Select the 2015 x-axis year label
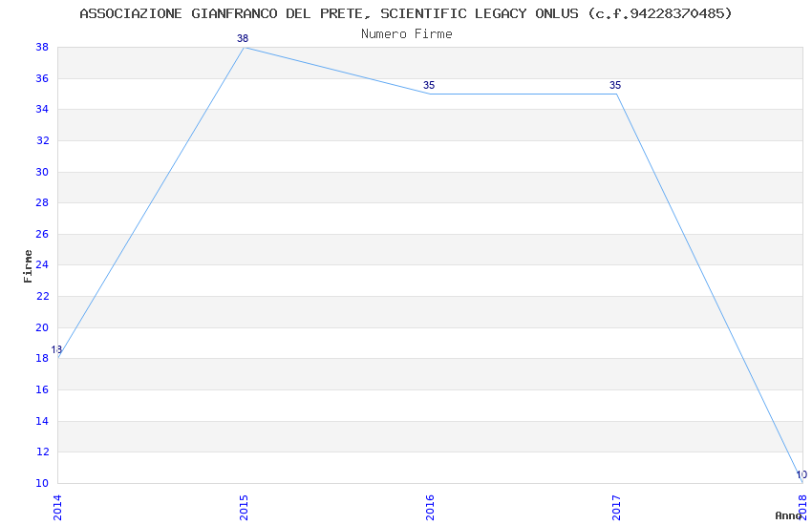 (x=244, y=508)
